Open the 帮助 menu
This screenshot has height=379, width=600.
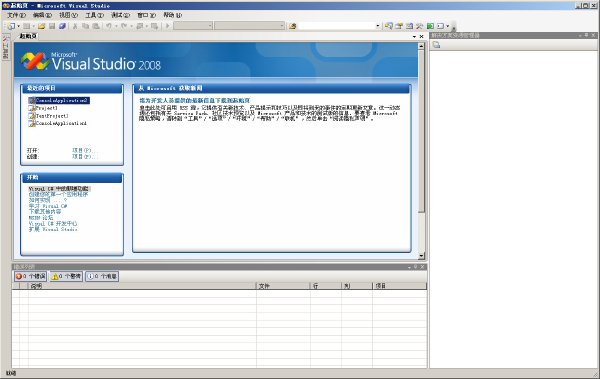173,15
